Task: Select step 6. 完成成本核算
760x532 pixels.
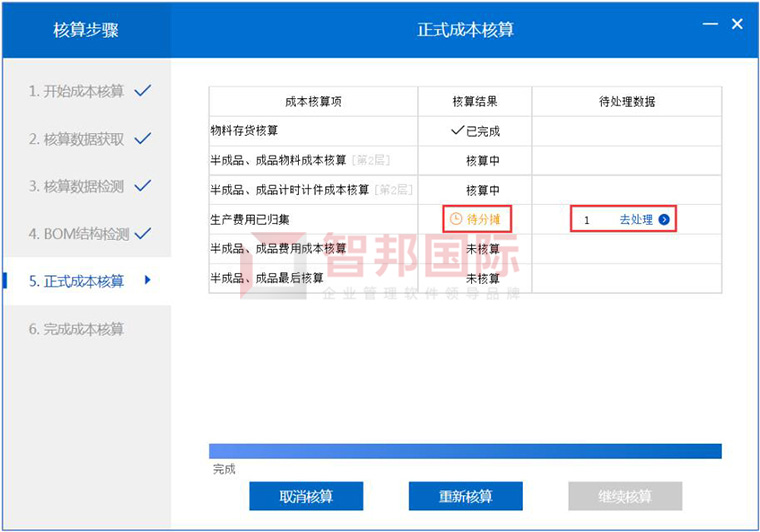Action: [87, 329]
